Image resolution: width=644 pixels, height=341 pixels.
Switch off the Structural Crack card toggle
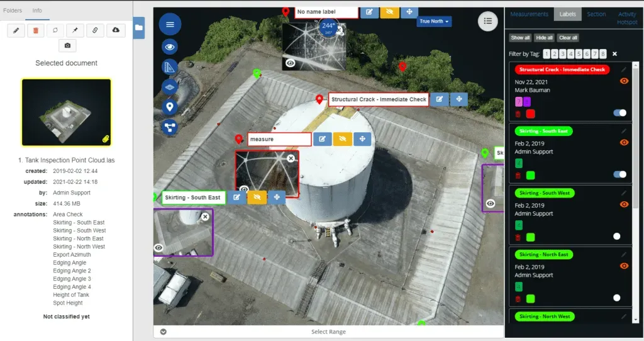[x=619, y=113]
